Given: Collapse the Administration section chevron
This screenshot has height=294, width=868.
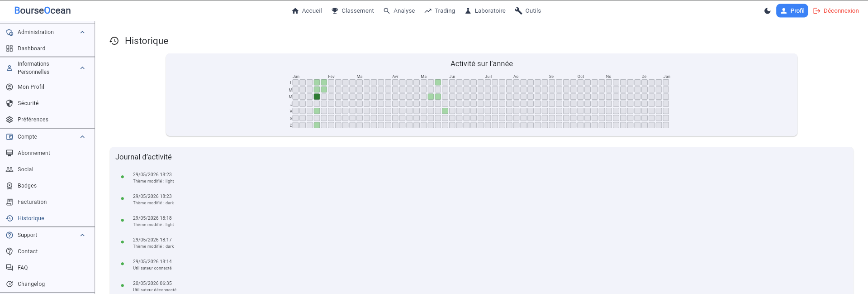Looking at the screenshot, I should pos(82,32).
